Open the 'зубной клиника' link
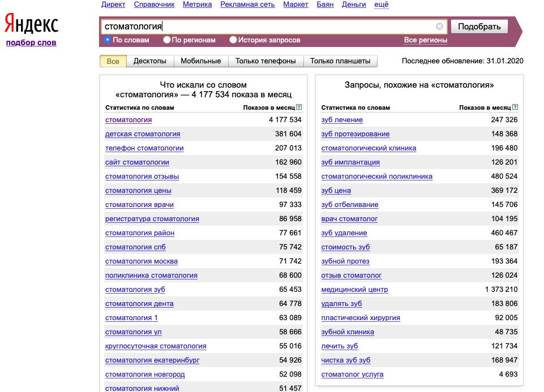The image size is (544, 392). point(348,333)
